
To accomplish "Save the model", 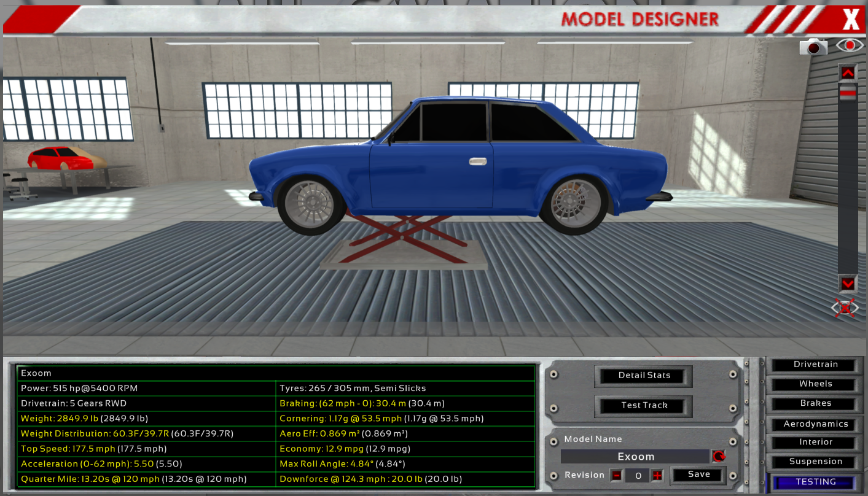I will [x=698, y=475].
